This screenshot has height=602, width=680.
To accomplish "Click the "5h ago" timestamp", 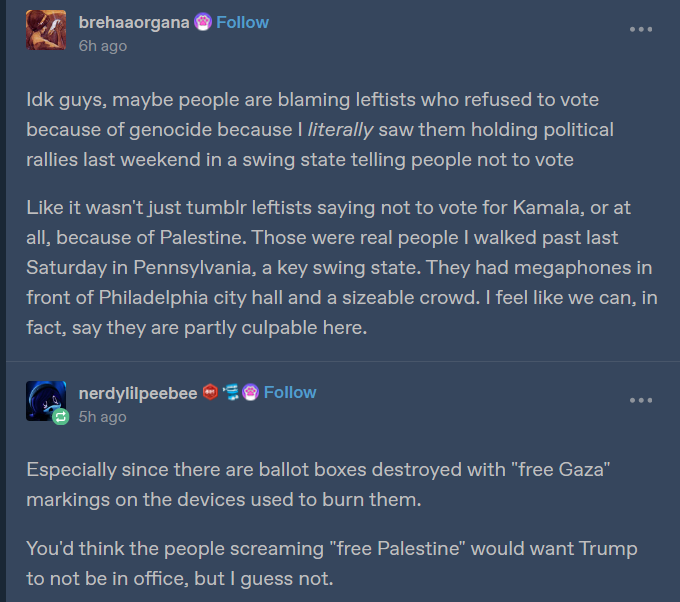I will [102, 416].
